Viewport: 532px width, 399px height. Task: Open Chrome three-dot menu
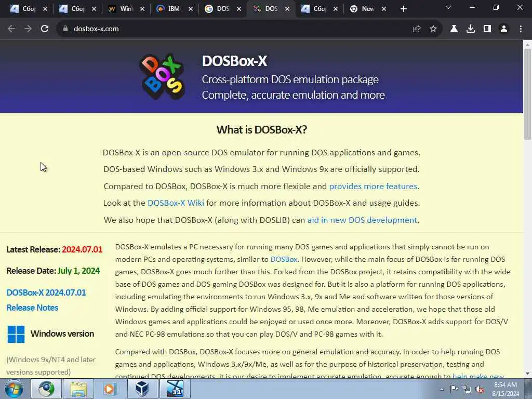pyautogui.click(x=521, y=29)
